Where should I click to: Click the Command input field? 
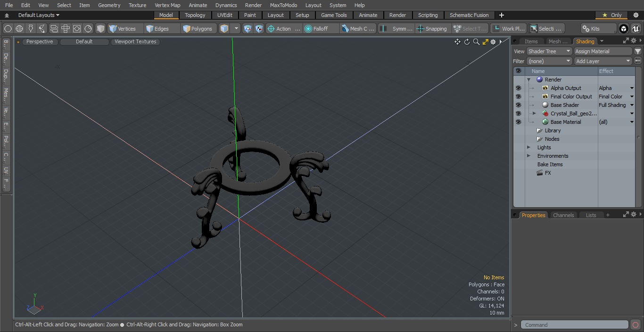(575, 325)
